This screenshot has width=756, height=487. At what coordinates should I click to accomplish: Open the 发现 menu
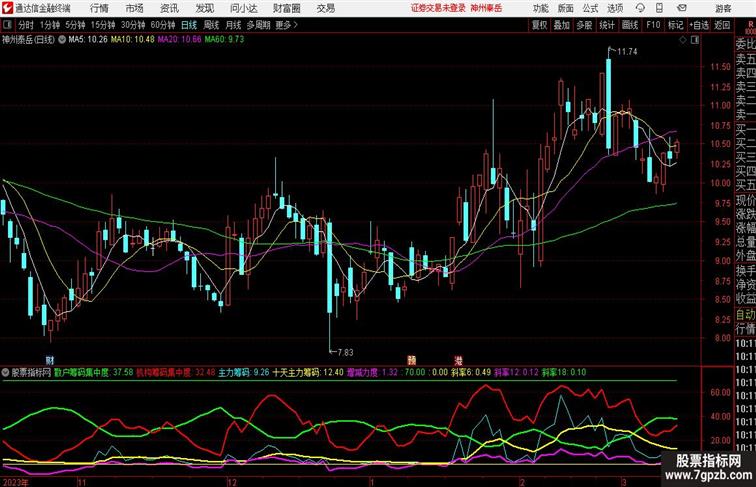pos(204,8)
